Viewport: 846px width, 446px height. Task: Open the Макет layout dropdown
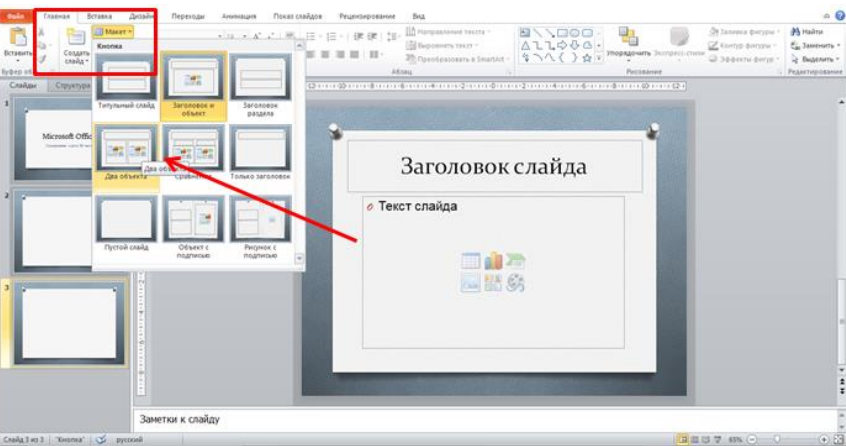[x=112, y=32]
